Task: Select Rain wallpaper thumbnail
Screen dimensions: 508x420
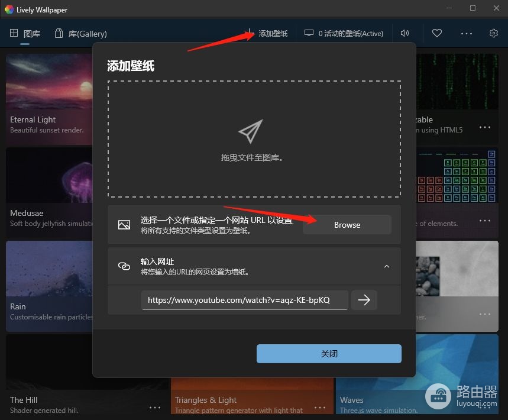Action: tap(49, 269)
